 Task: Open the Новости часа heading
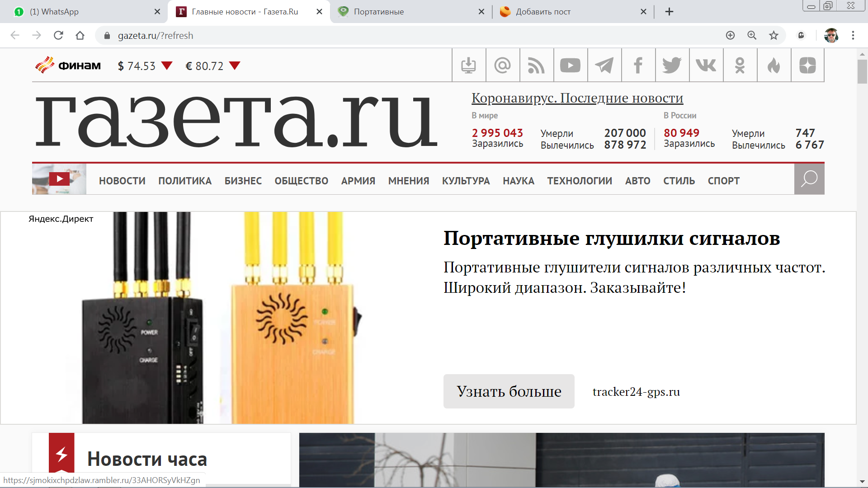147,459
